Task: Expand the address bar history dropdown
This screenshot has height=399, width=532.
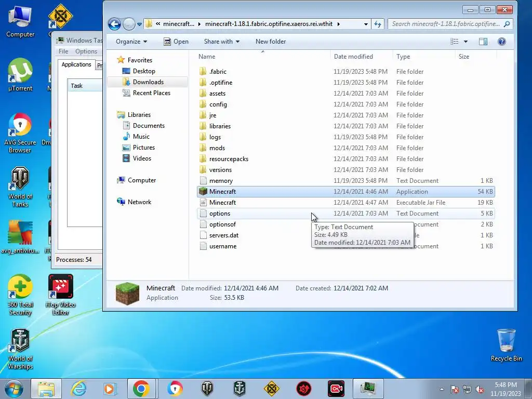Action: (x=366, y=24)
